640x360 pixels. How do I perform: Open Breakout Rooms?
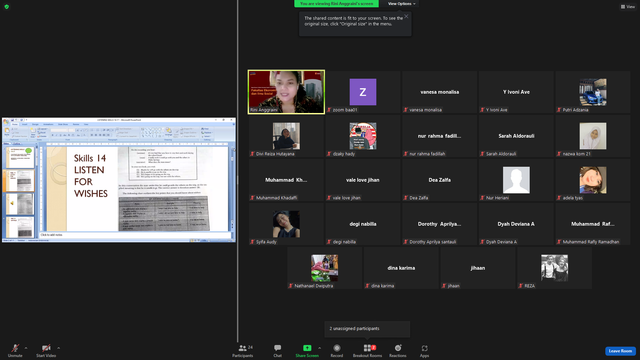point(367,351)
